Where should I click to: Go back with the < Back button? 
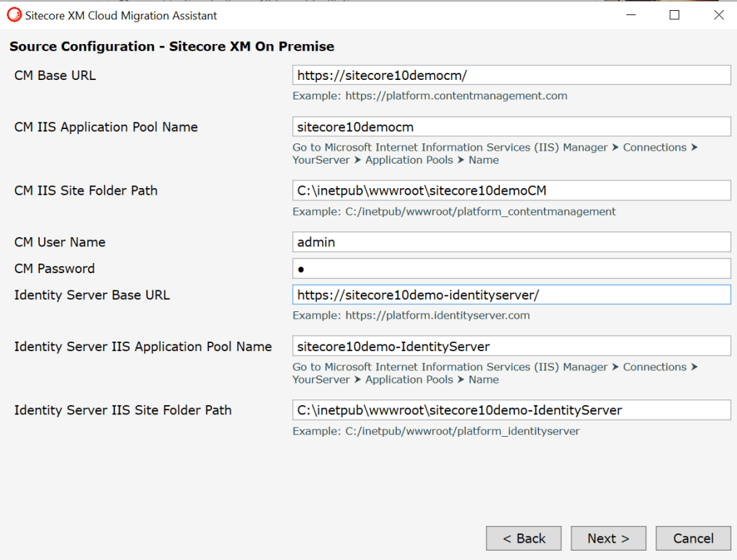524,538
